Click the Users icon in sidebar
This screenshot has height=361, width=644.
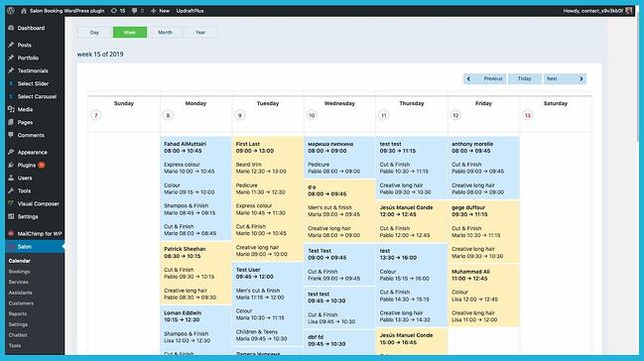click(x=11, y=178)
